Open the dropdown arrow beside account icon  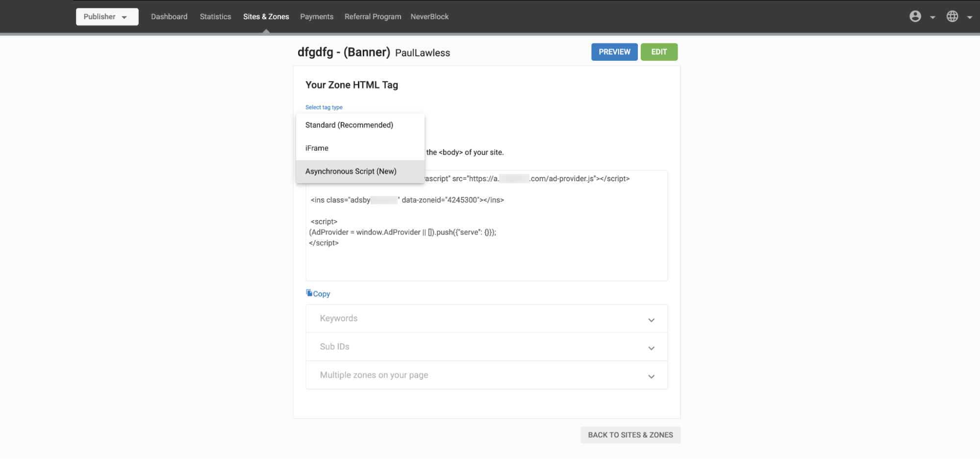point(932,17)
